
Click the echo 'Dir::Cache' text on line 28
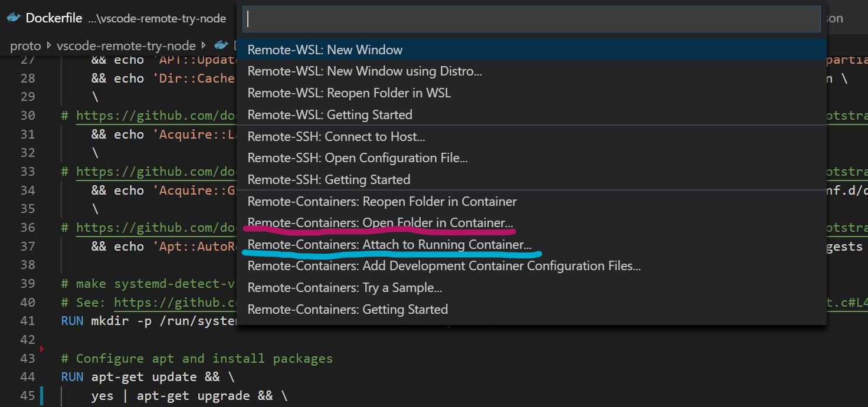[x=175, y=78]
